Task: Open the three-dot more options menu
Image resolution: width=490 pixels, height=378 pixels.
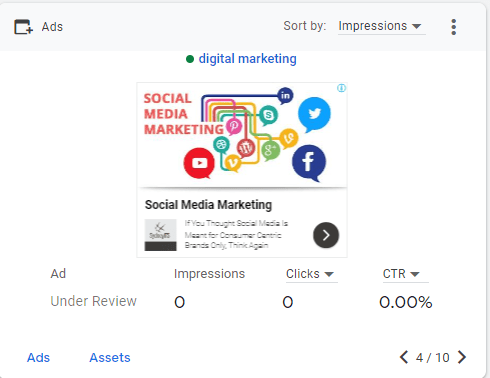Action: click(453, 27)
